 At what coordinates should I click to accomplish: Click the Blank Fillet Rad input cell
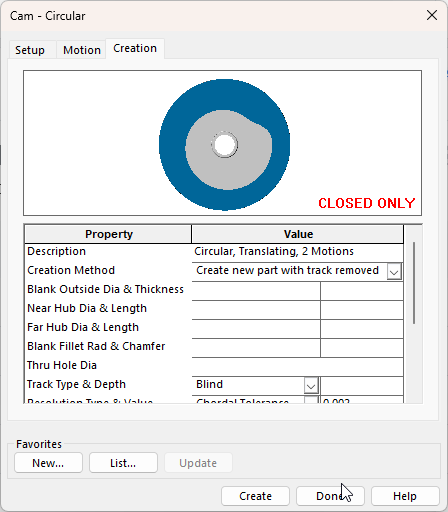256,348
